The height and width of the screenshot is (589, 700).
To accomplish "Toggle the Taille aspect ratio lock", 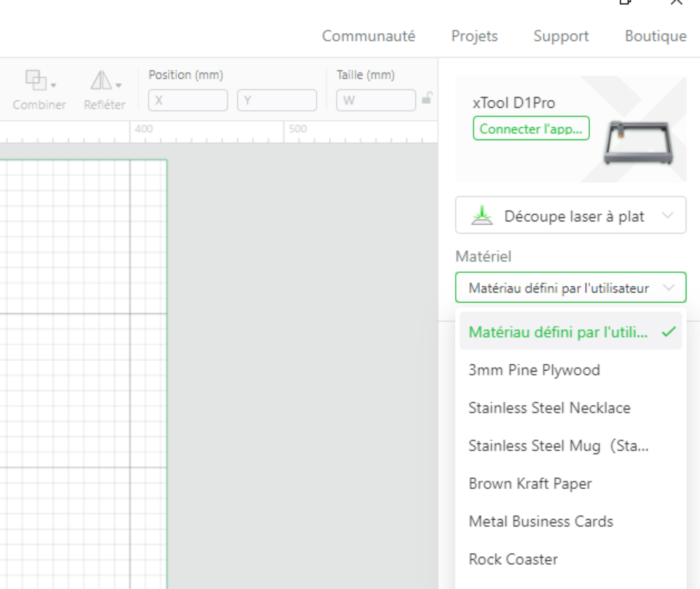I will tap(427, 98).
